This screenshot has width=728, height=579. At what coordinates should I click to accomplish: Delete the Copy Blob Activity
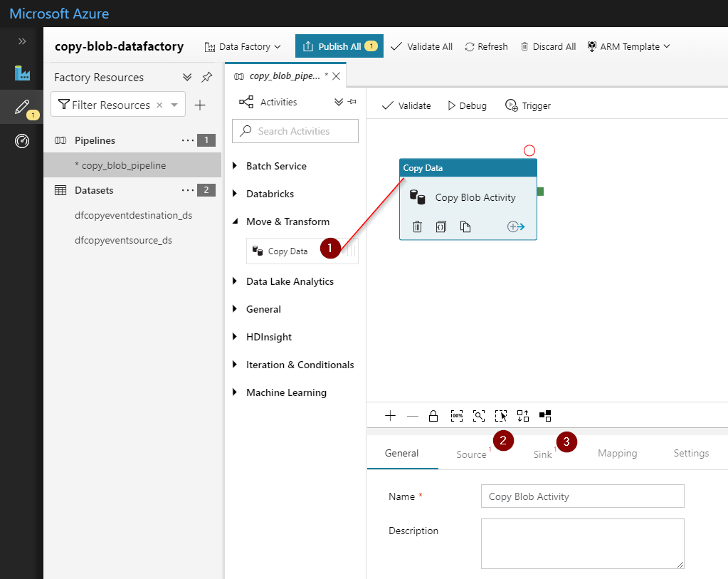pyautogui.click(x=417, y=226)
